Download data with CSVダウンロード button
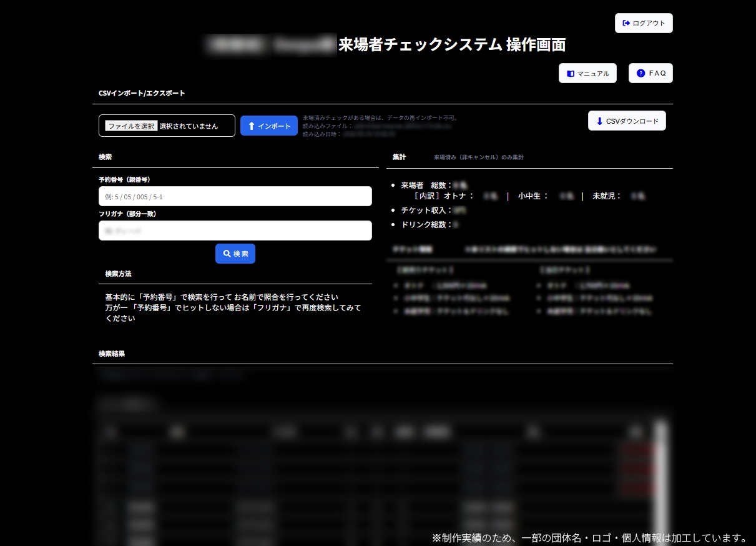Image resolution: width=756 pixels, height=546 pixels. (x=627, y=121)
